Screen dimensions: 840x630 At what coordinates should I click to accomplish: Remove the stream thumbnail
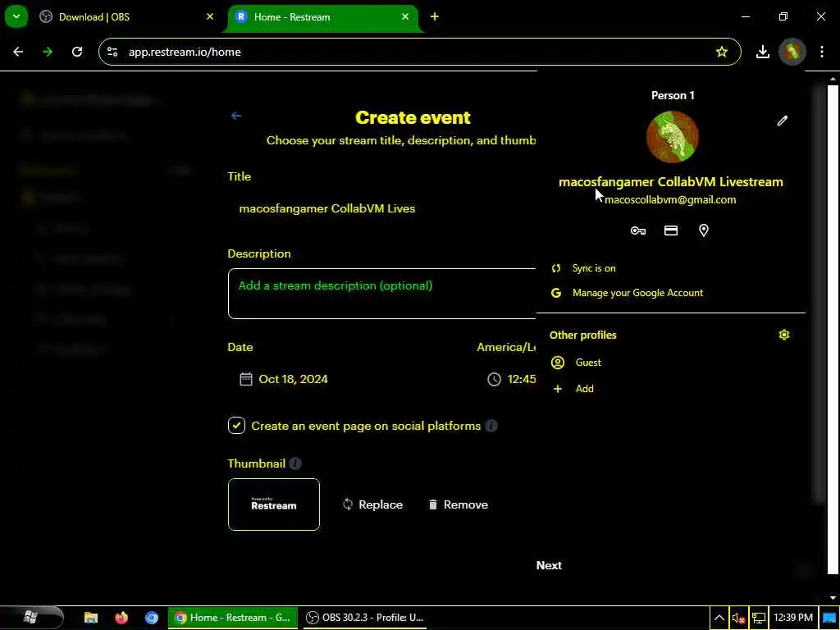tap(459, 504)
